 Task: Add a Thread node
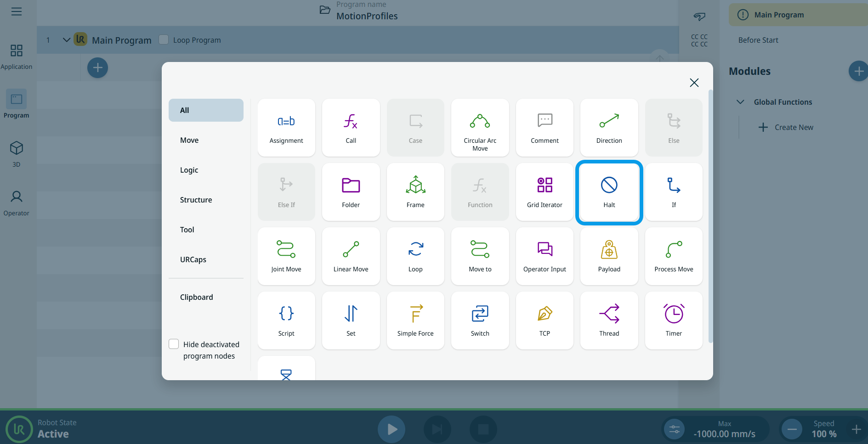pos(609,320)
